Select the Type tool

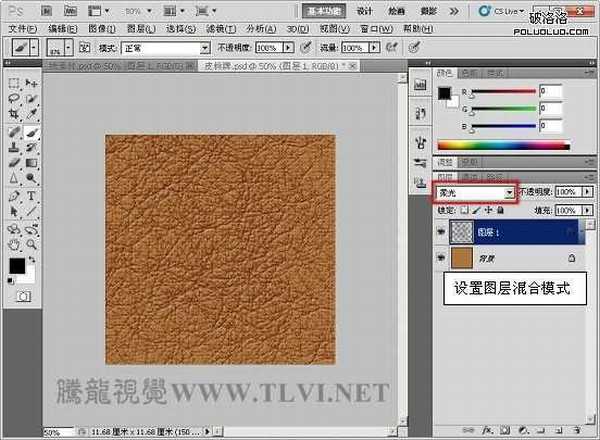click(31, 196)
